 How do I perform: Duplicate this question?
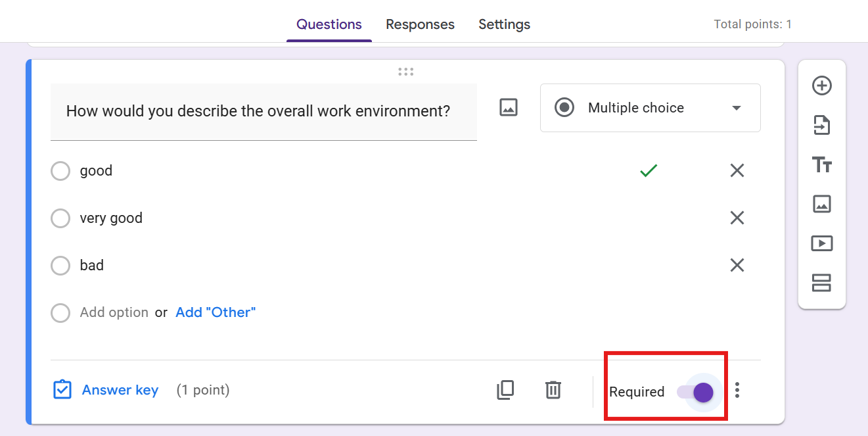tap(505, 390)
